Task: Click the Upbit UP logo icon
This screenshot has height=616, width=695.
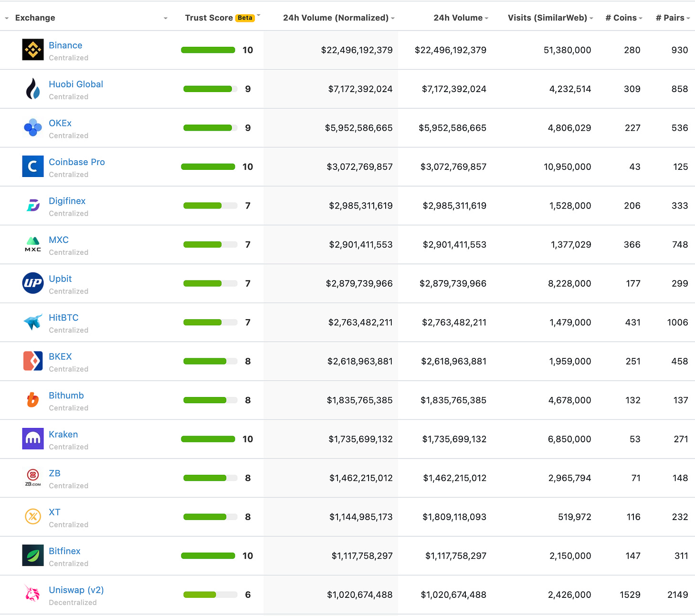Action: pyautogui.click(x=33, y=283)
